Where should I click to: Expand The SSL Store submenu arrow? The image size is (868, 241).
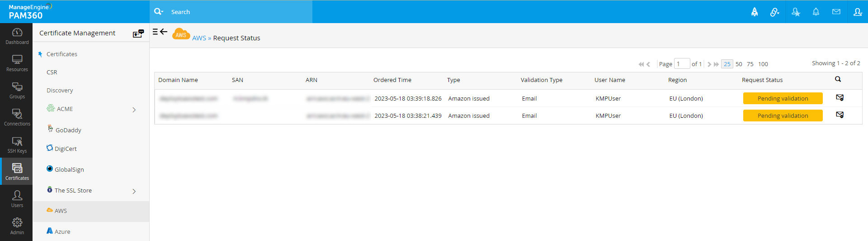134,191
